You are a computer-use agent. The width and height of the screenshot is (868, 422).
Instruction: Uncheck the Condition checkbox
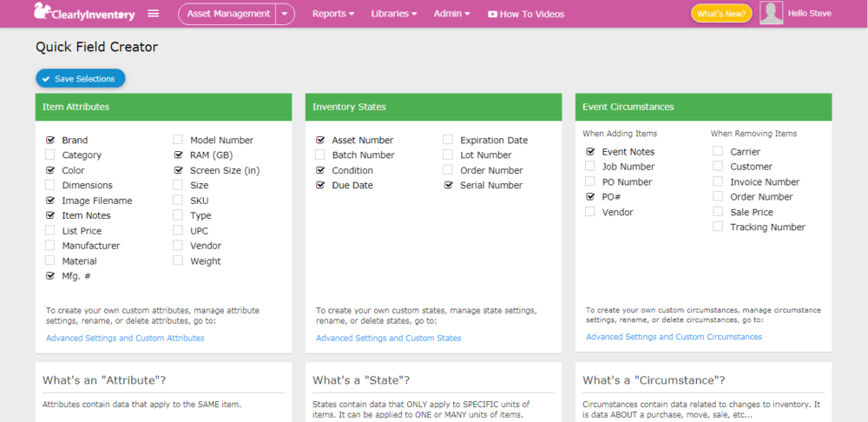320,170
